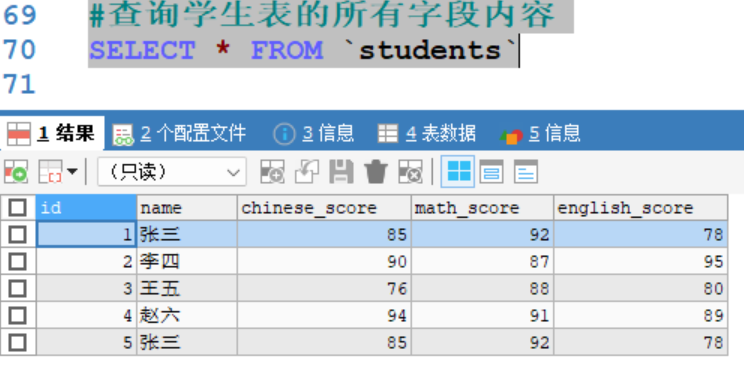This screenshot has height=369, width=744.
Task: Sort by the id column header
Action: (86, 208)
